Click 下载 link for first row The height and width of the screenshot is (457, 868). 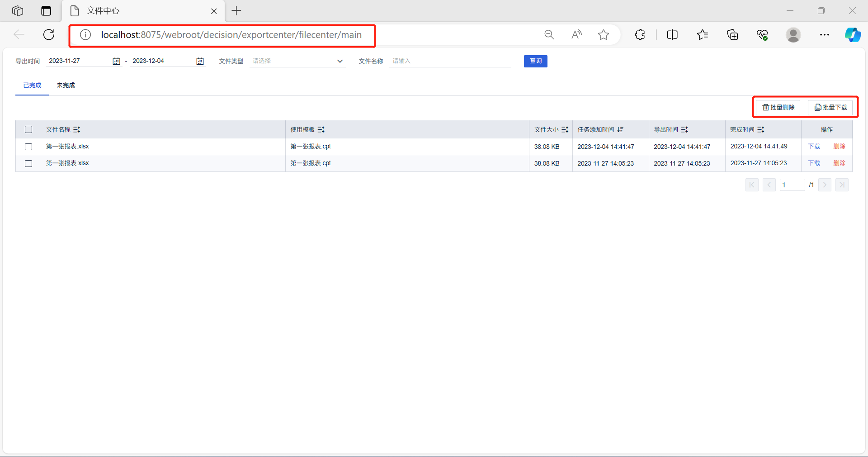click(814, 147)
